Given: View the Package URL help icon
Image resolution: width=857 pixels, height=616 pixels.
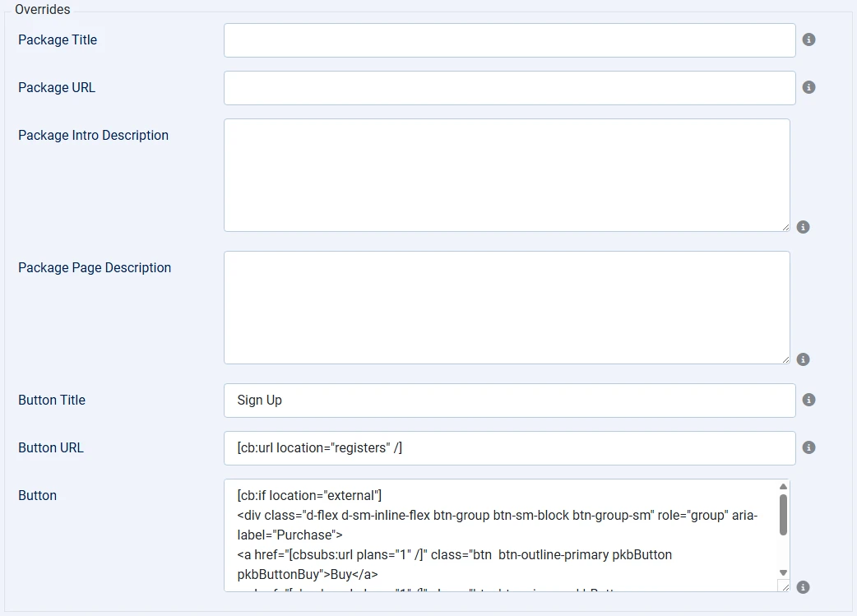Looking at the screenshot, I should (x=808, y=87).
